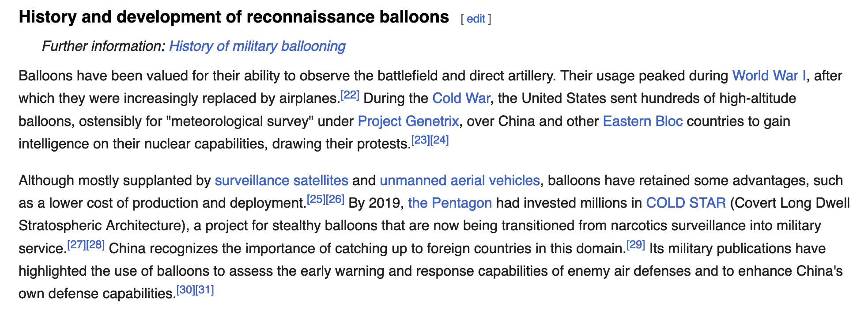
Task: Open History of military ballooning link
Action: [x=257, y=46]
